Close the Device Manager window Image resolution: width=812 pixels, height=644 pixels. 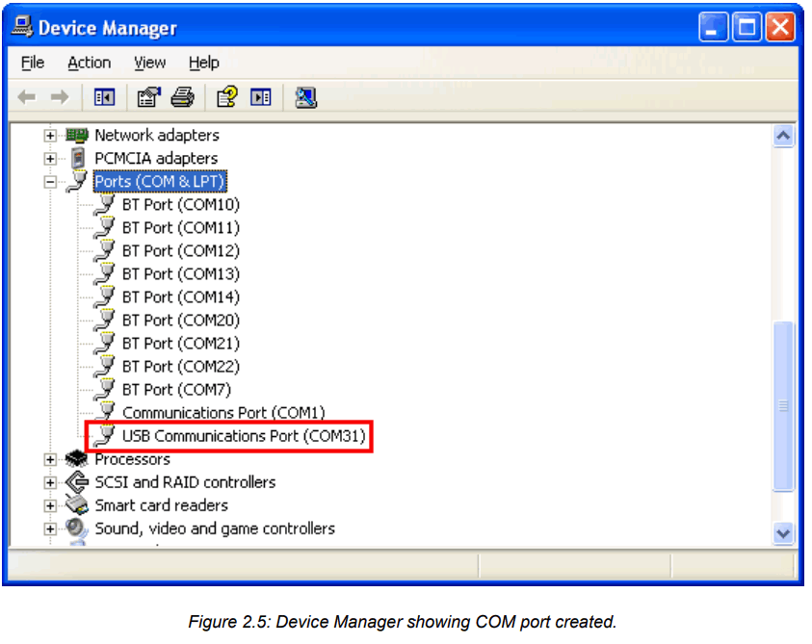pos(780,27)
